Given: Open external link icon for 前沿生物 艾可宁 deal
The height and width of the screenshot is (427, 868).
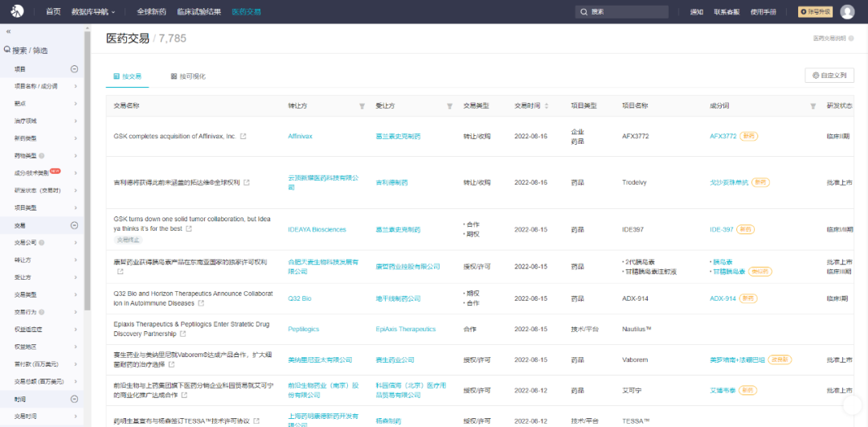Looking at the screenshot, I should pyautogui.click(x=184, y=396).
